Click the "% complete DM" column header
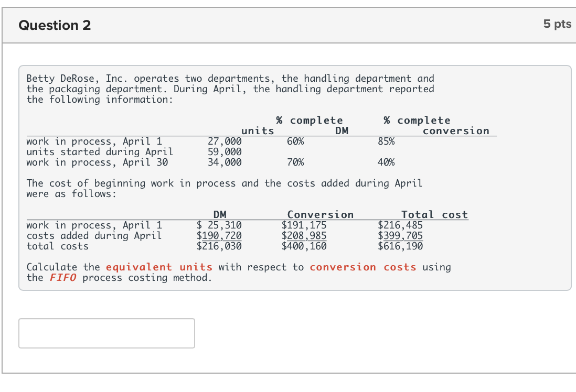Image resolution: width=576 pixels, height=392 pixels. click(312, 126)
